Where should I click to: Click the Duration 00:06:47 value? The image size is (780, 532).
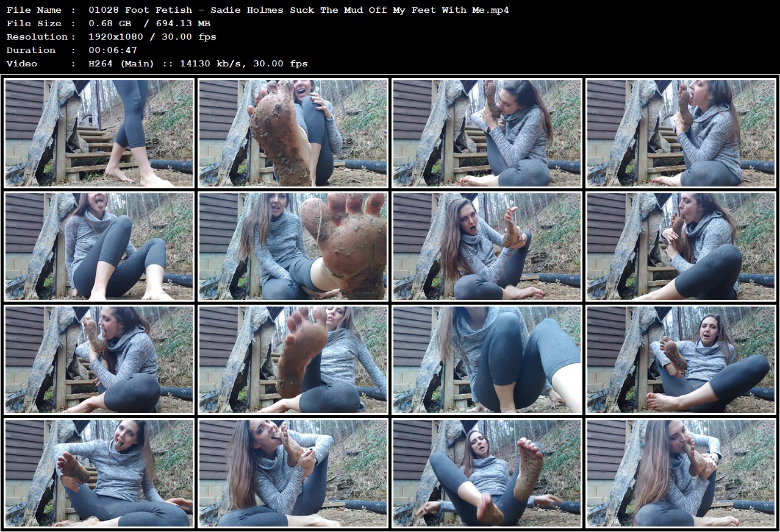tap(112, 50)
